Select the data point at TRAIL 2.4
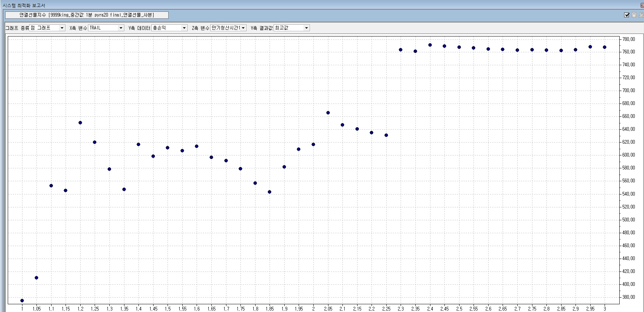Screen dimensions: 644x312 tap(430, 45)
